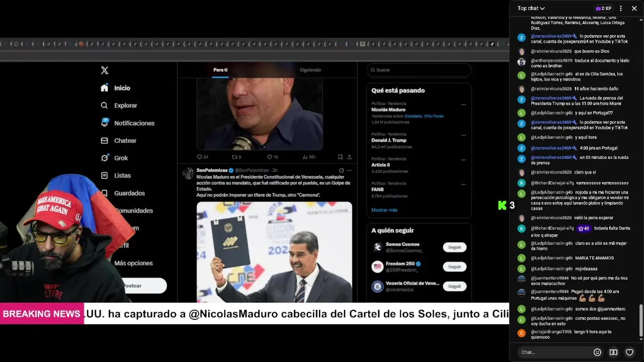Open Maduro photo in SonPolemicas post
This screenshot has width=644, height=362.
(x=274, y=252)
